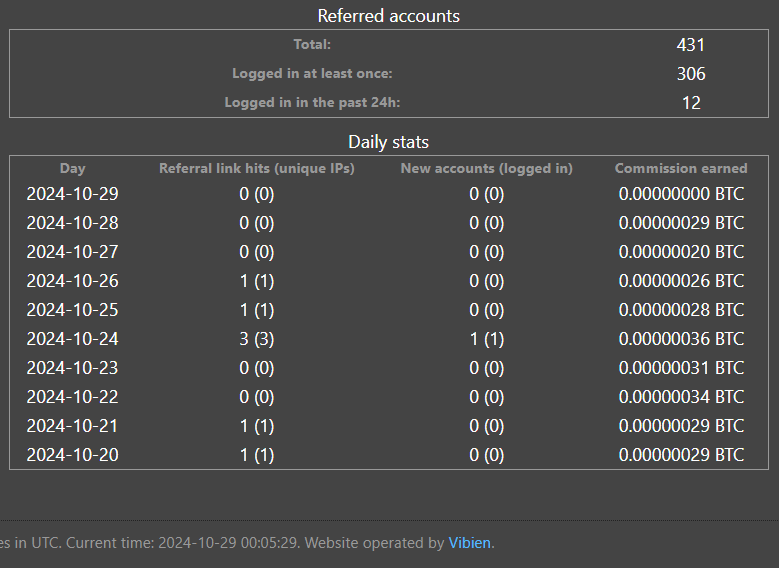The image size is (779, 568).
Task: Click the 0.00000028 BTC commission value
Action: (681, 310)
